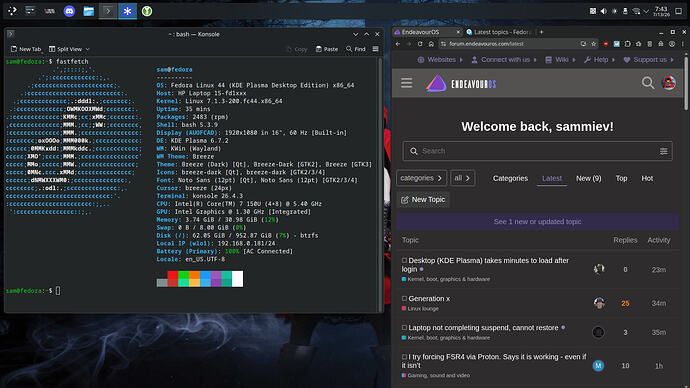Click the blue asterisk app in the taskbar
The width and height of the screenshot is (690, 388).
[x=127, y=11]
